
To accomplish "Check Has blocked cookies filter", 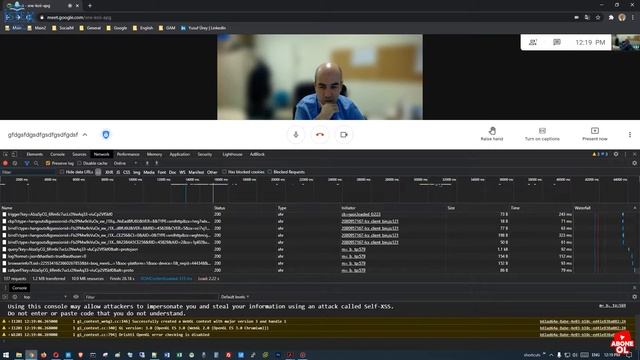I will coord(224,172).
